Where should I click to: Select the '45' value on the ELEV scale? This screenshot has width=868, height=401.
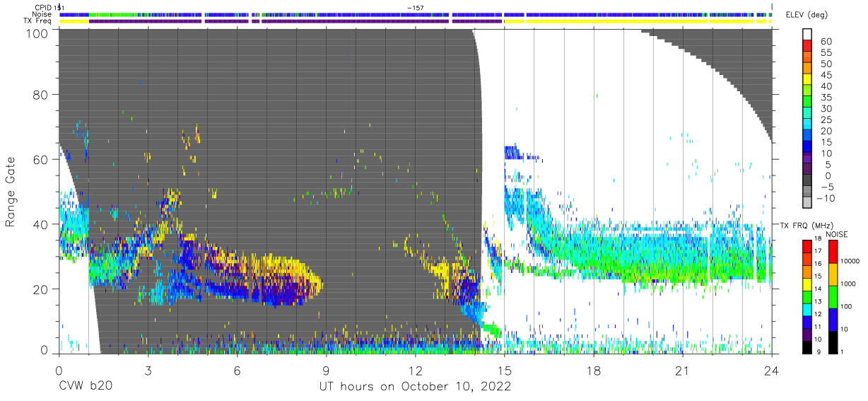[826, 75]
